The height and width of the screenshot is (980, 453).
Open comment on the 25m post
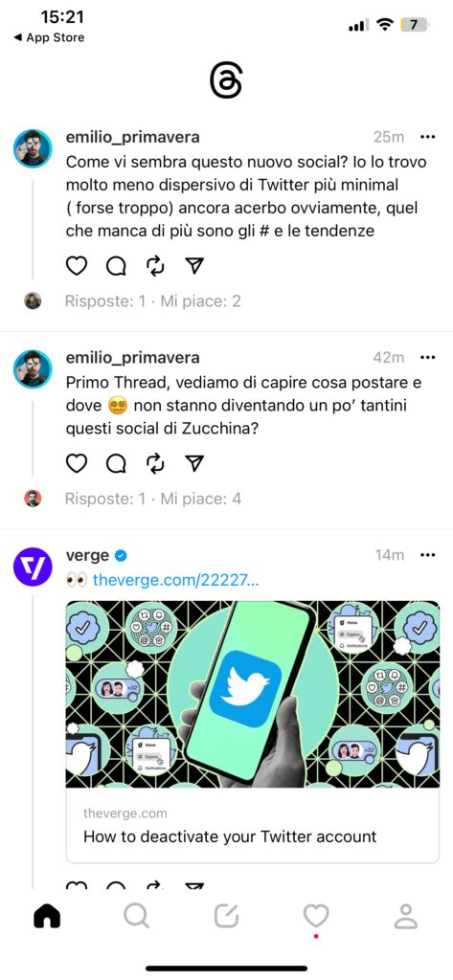pyautogui.click(x=116, y=266)
